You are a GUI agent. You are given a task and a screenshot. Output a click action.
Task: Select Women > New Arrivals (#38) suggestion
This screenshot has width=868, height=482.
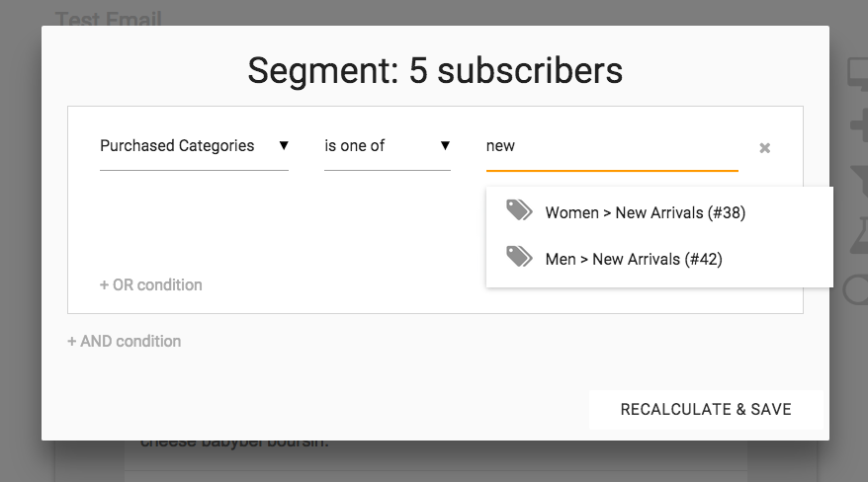tap(645, 212)
